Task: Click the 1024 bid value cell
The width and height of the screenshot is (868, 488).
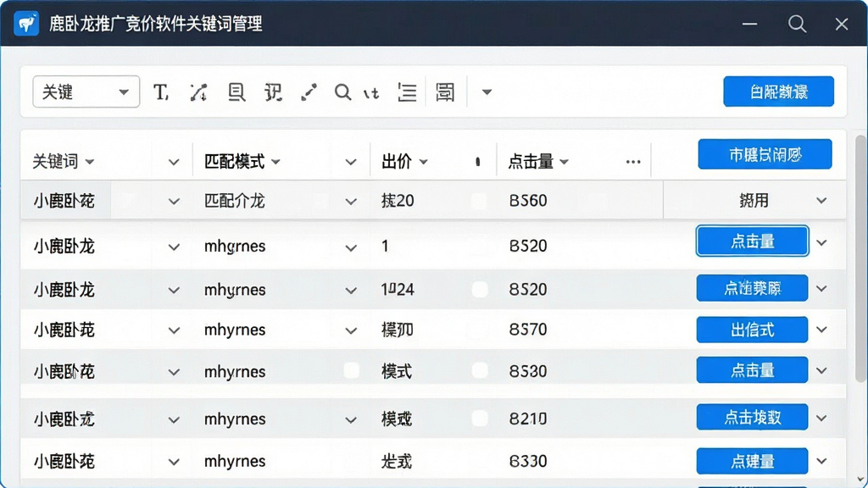Action: click(398, 290)
